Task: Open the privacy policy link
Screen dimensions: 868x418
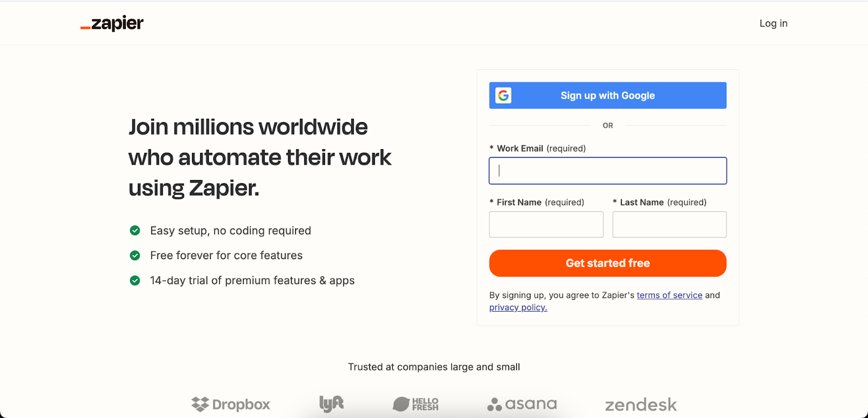Action: click(x=518, y=307)
